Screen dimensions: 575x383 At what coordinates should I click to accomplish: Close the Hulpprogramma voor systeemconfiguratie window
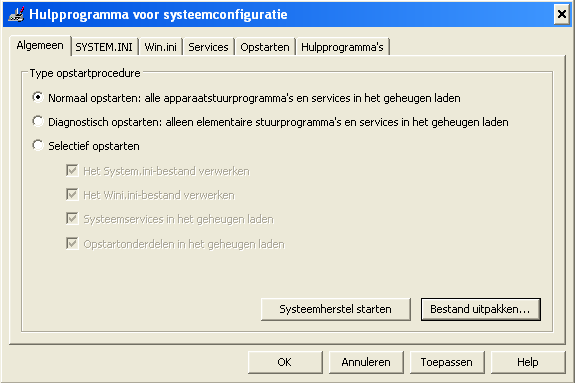pyautogui.click(x=561, y=15)
